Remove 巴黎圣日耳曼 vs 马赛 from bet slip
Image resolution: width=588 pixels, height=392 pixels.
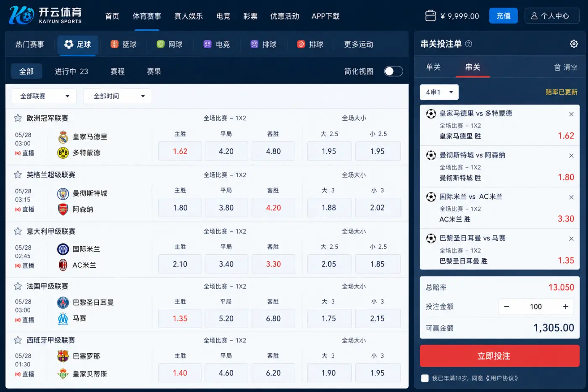coord(571,239)
